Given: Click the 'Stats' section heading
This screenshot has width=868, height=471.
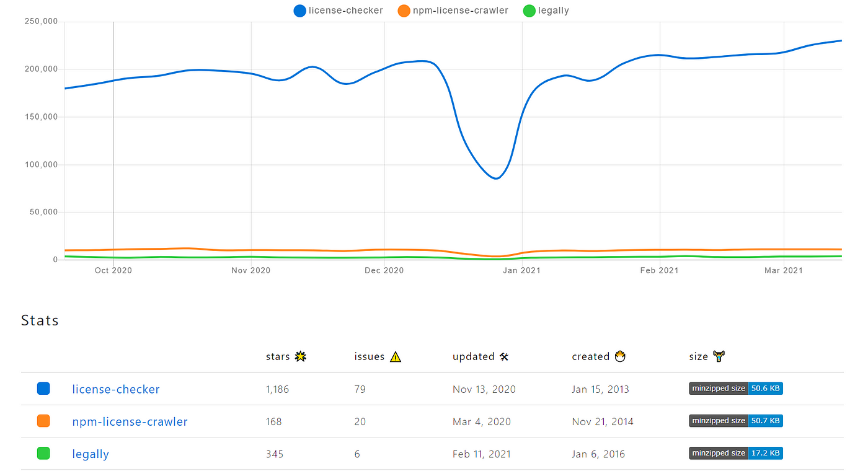Looking at the screenshot, I should [40, 320].
